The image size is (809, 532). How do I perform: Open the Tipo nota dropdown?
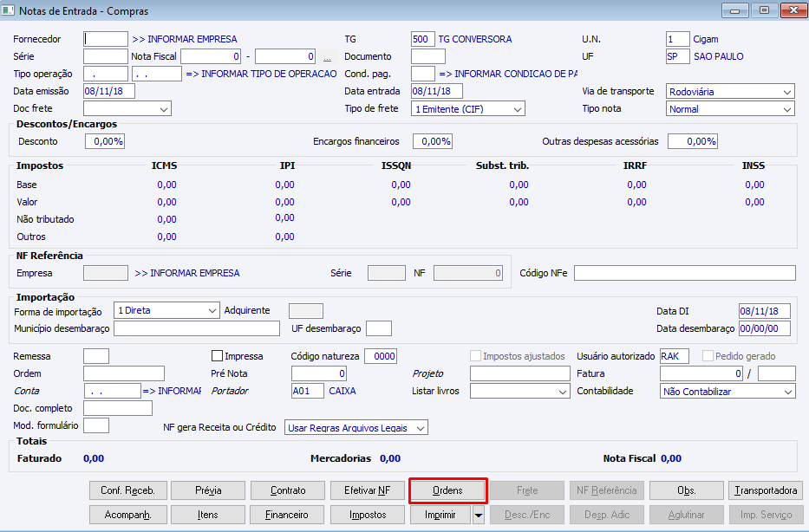[x=730, y=109]
